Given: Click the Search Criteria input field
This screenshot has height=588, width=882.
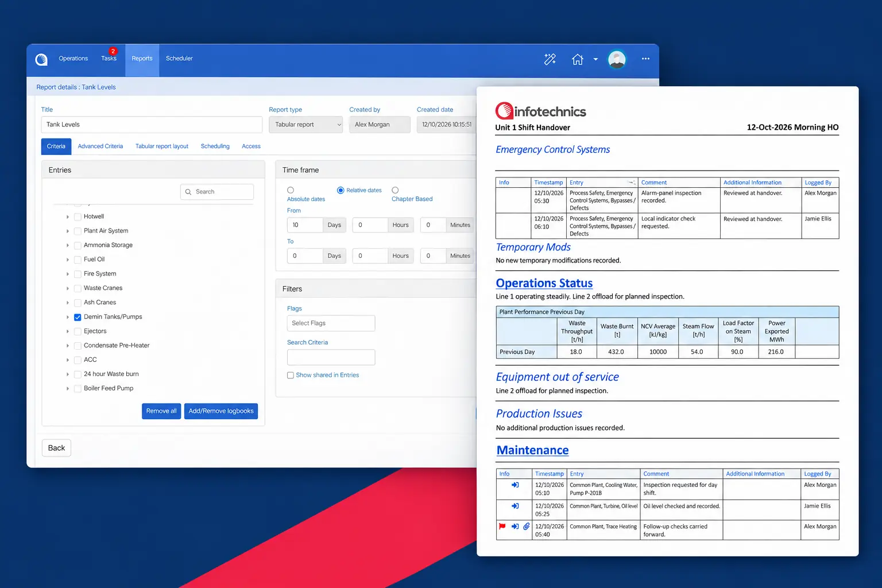Looking at the screenshot, I should 331,357.
